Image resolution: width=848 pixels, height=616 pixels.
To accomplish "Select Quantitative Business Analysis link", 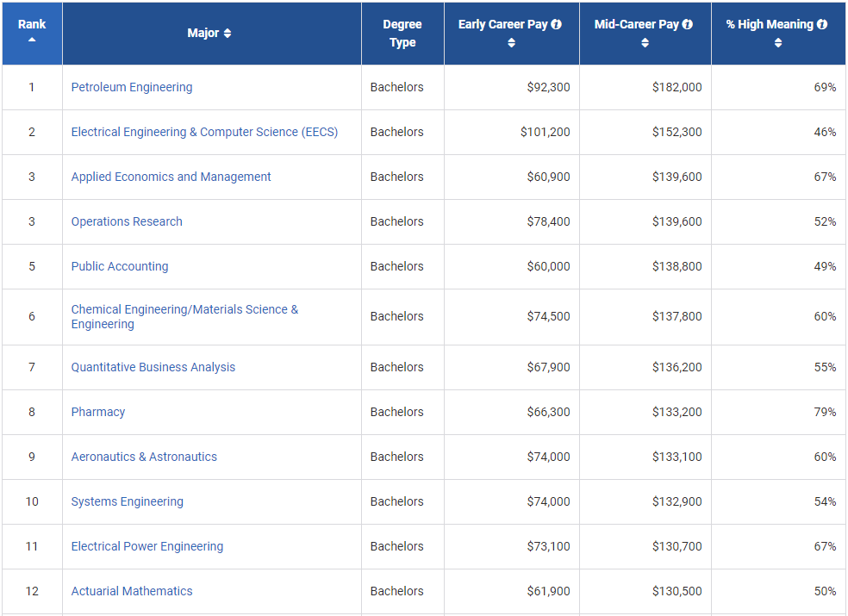I will coord(153,367).
